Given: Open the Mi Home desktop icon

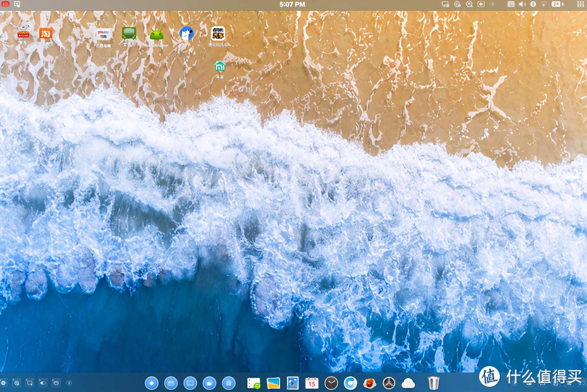Looking at the screenshot, I should pos(220,66).
